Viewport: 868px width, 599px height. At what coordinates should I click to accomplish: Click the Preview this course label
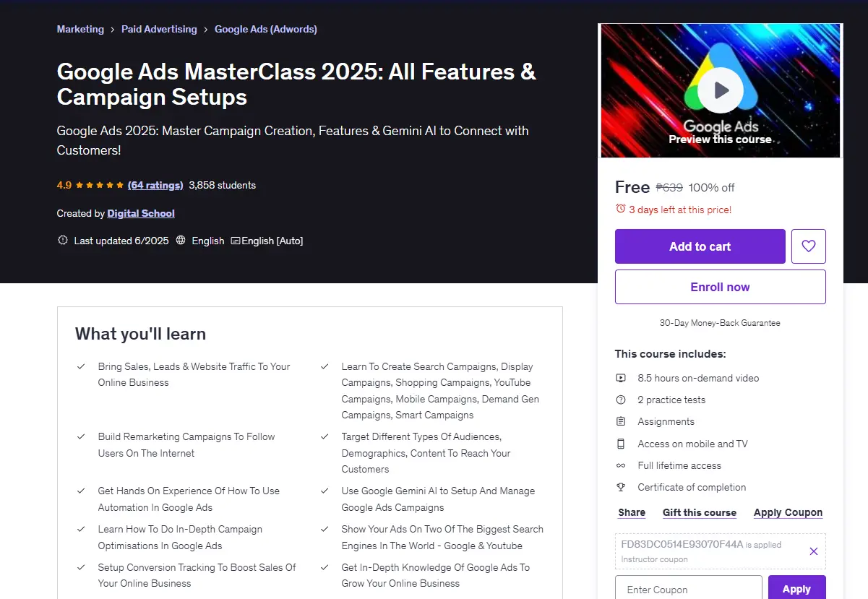click(720, 139)
